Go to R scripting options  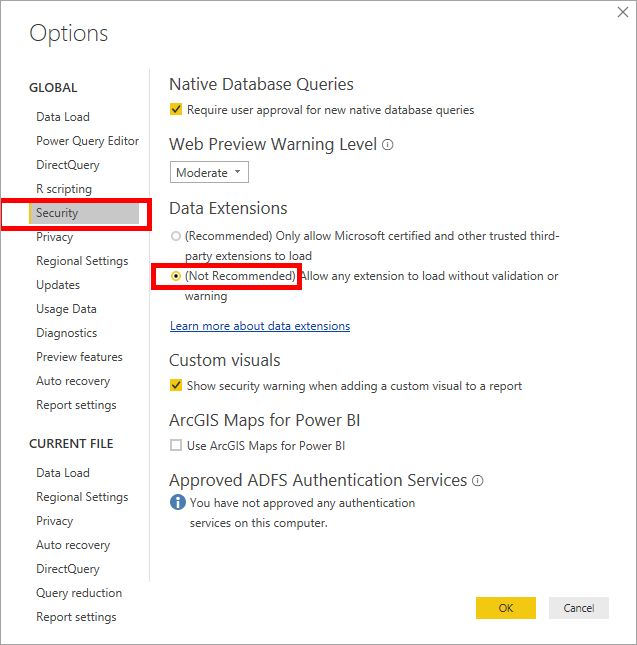pos(64,189)
